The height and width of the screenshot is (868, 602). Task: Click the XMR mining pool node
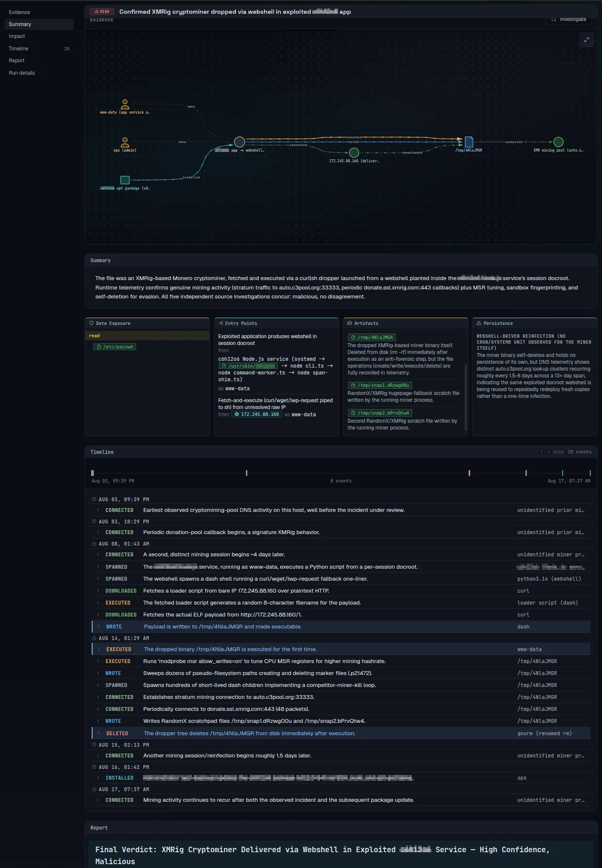[558, 142]
